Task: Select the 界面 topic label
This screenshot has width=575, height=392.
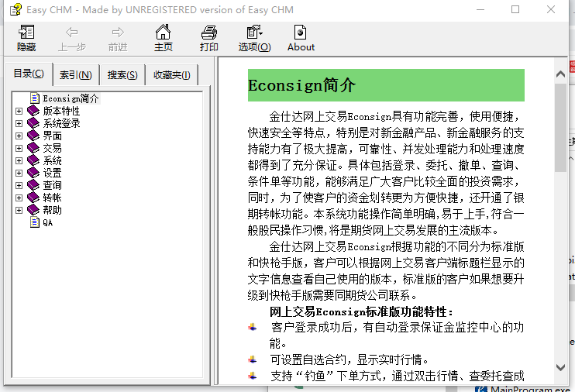Action: pyautogui.click(x=52, y=136)
